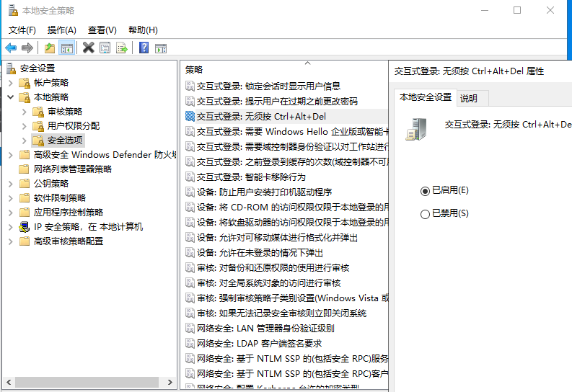Click the 策略 column header
This screenshot has width=572, height=392.
click(195, 70)
